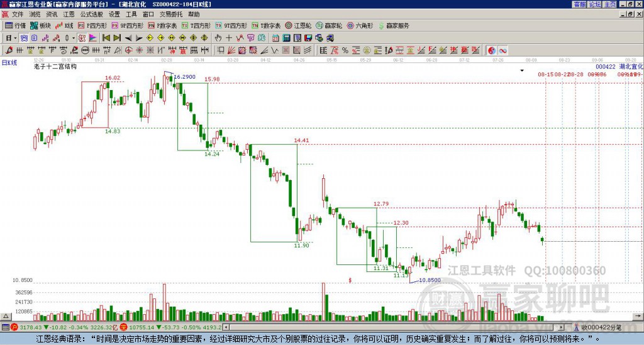
Task: Step back with black left arrow
Action: pos(128,38)
